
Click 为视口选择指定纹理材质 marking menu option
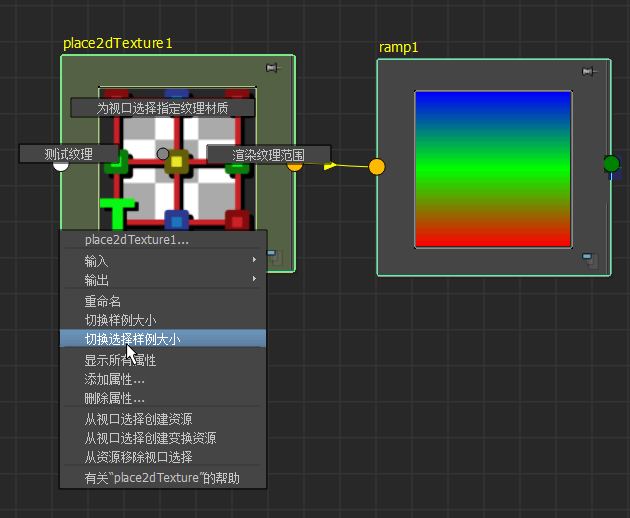pyautogui.click(x=162, y=108)
